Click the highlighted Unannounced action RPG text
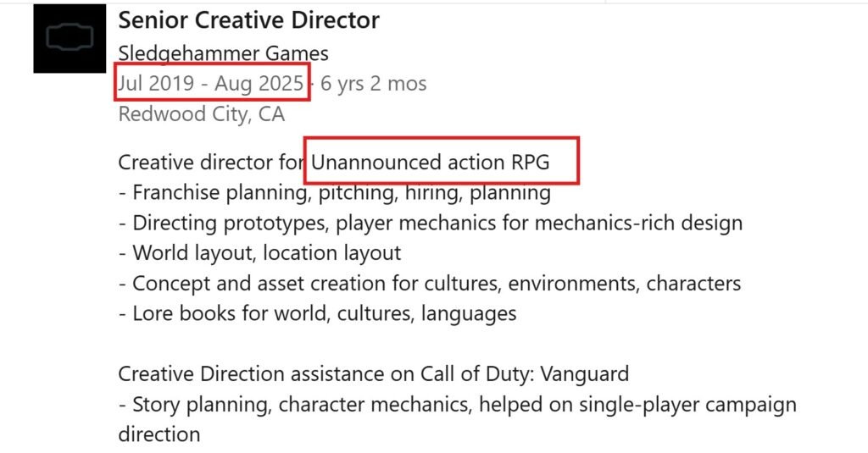This screenshot has height=453, width=868. (x=431, y=162)
